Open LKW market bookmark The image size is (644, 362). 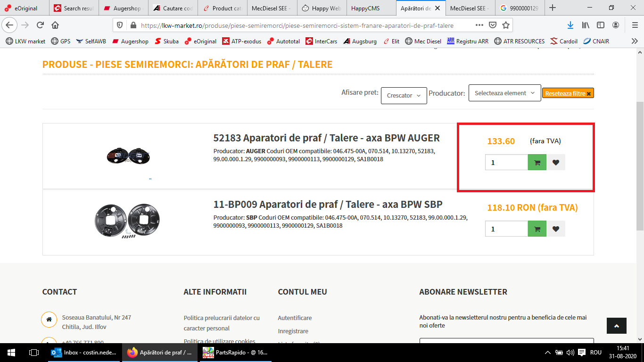[x=25, y=41]
